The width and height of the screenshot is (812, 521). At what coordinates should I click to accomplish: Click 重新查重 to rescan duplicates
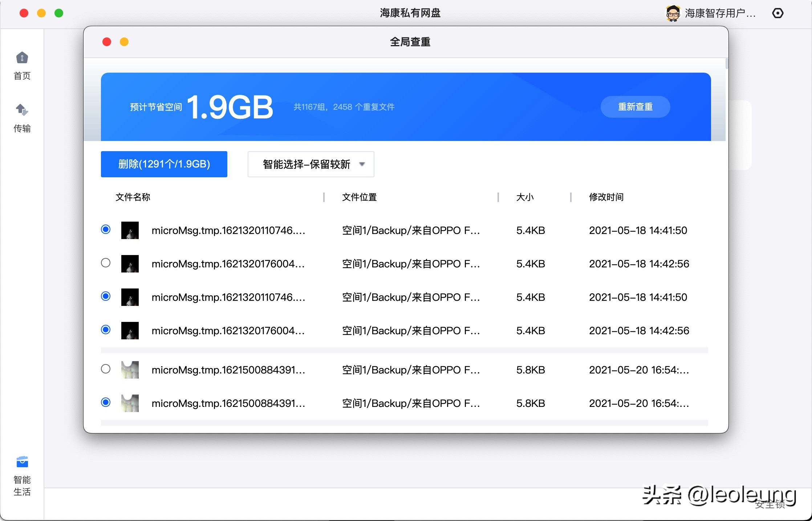coord(635,106)
